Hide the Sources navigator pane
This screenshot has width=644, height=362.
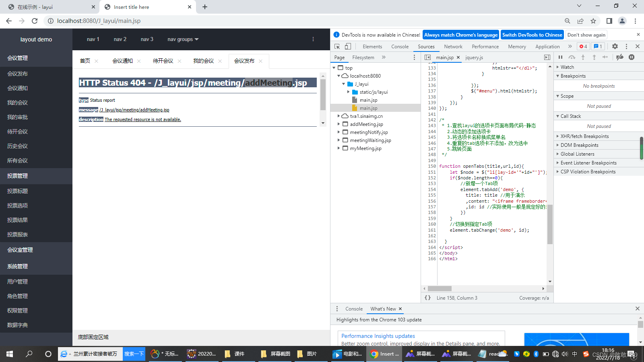tap(427, 58)
